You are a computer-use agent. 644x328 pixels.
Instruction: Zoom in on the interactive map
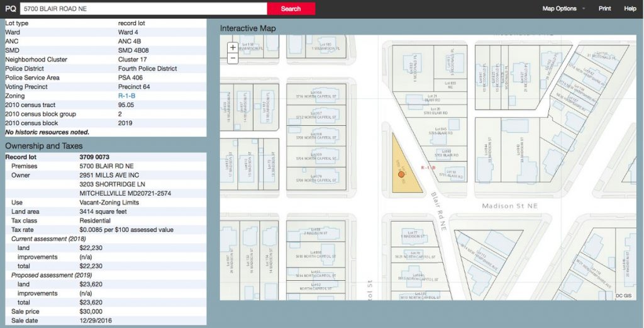[233, 47]
